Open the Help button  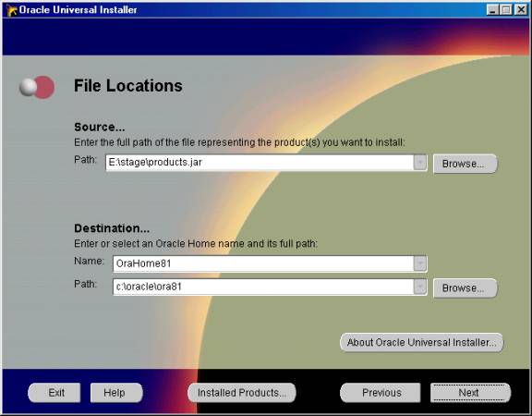point(116,393)
